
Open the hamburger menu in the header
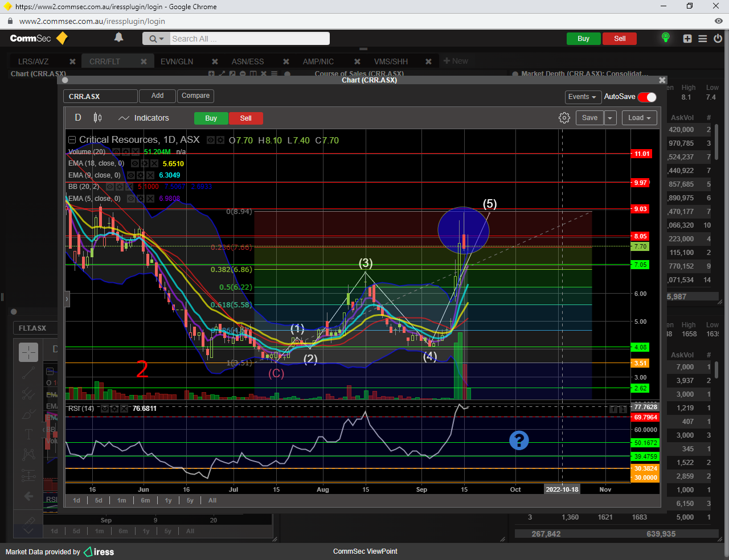702,39
